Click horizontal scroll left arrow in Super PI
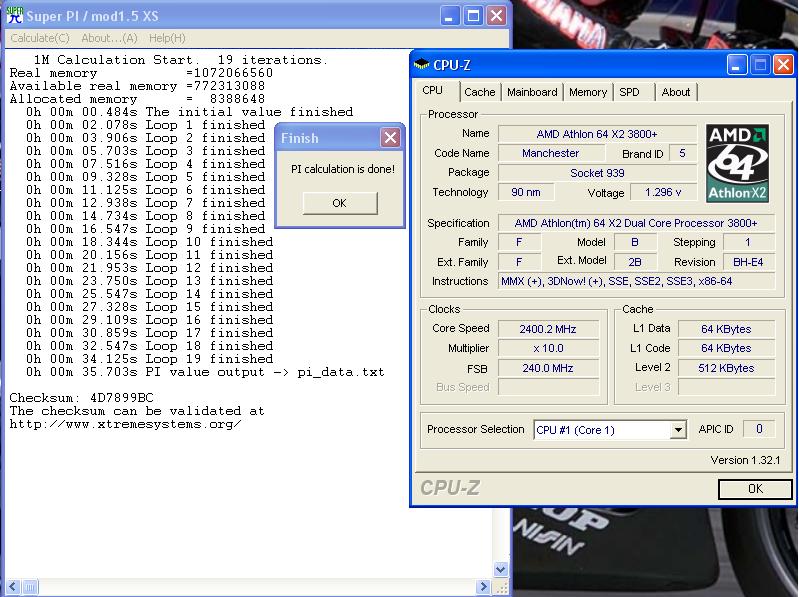This screenshot has height=597, width=799. (x=14, y=587)
